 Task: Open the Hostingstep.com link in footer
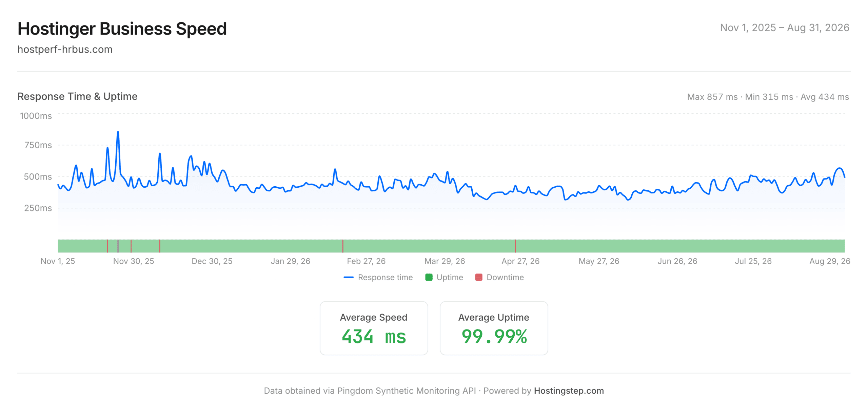569,391
